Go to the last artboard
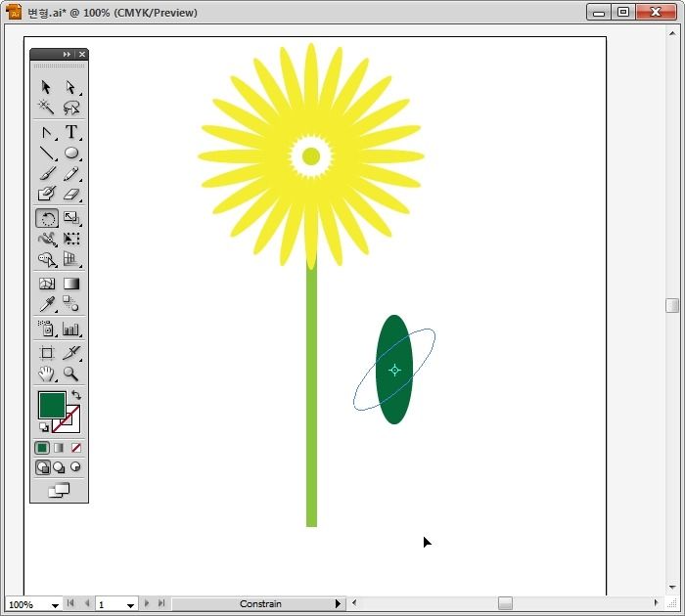 161,603
